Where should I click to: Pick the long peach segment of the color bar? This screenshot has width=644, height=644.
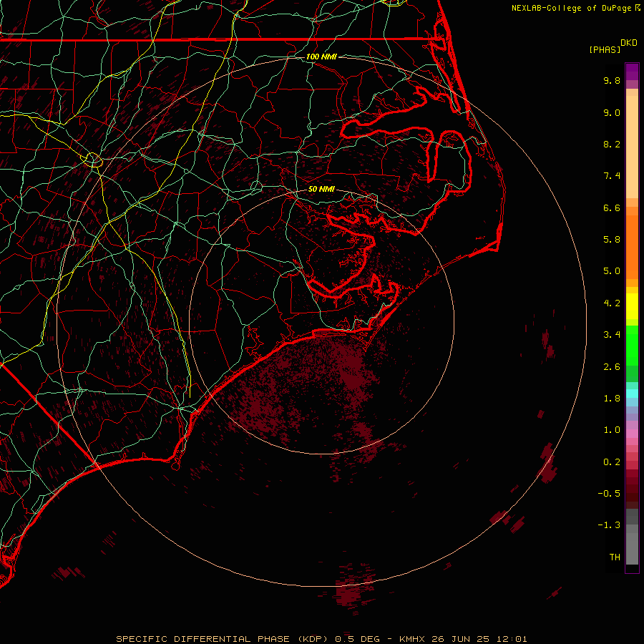point(632,147)
